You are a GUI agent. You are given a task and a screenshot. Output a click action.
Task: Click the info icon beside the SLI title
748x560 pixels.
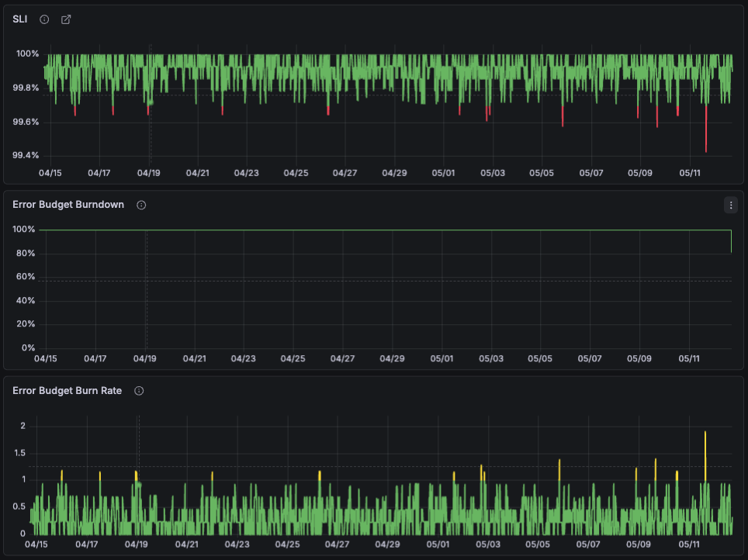click(x=44, y=19)
